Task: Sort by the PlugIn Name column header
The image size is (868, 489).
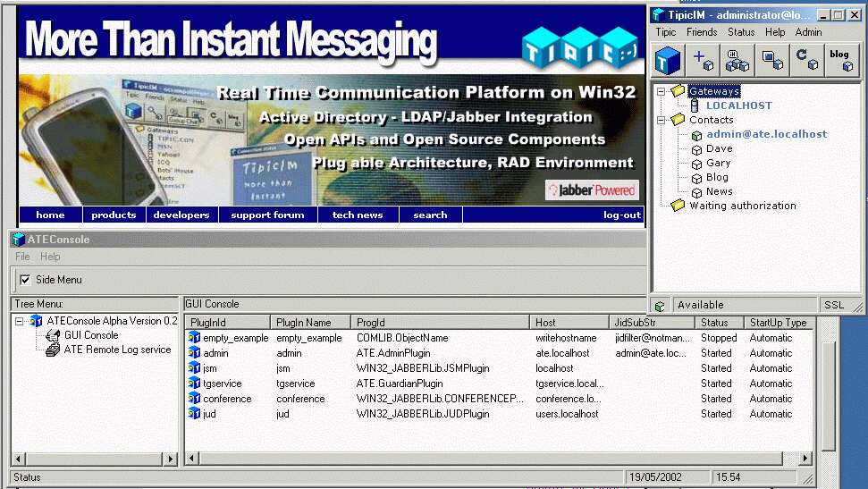Action: [x=310, y=323]
